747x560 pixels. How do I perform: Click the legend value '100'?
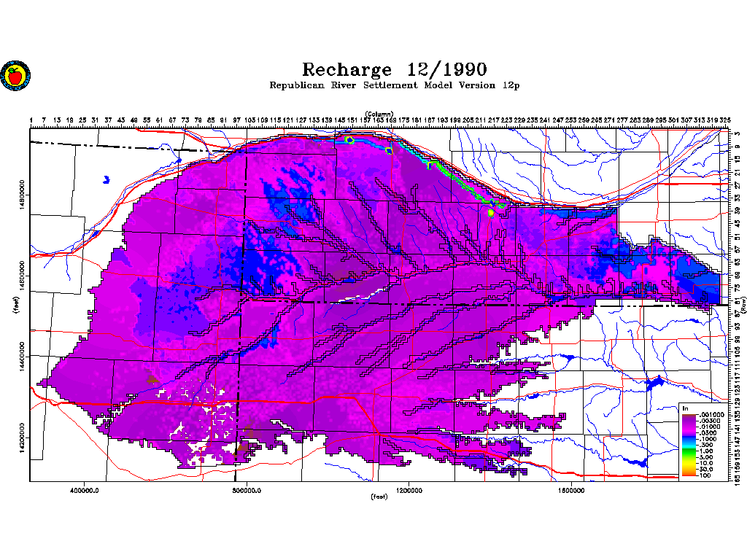tap(705, 475)
